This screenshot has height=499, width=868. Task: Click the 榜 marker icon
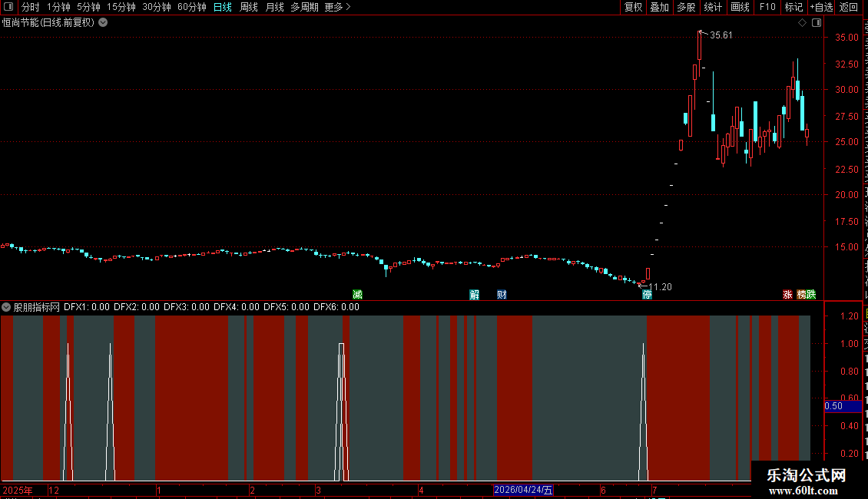coord(802,294)
